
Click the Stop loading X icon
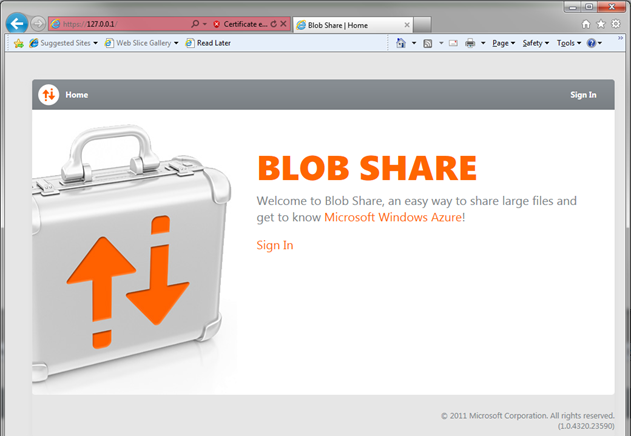(284, 24)
